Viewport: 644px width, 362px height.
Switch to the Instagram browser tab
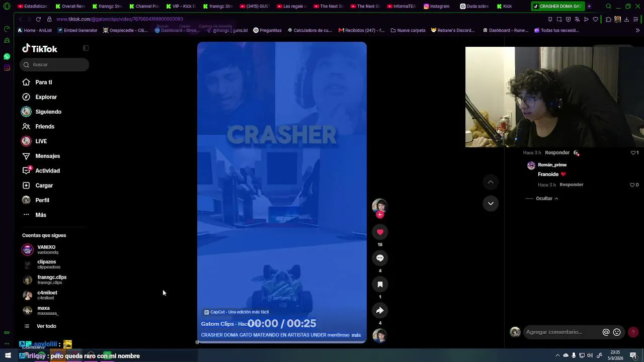point(437,7)
